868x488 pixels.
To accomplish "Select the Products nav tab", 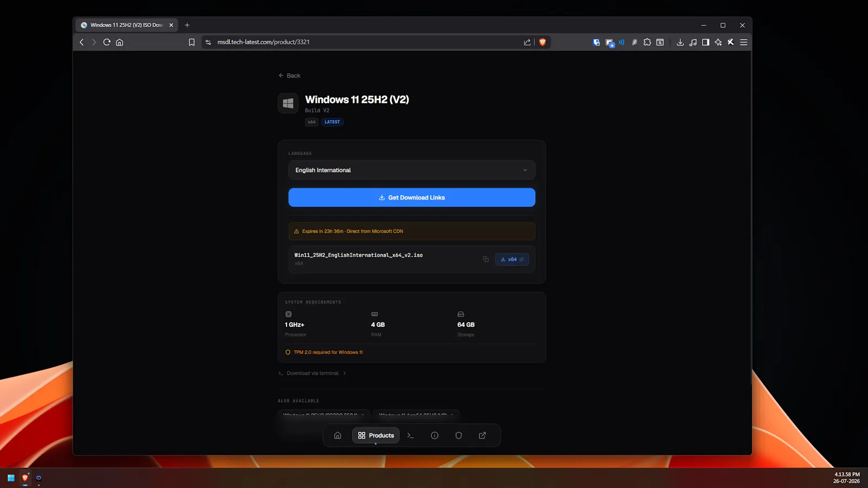I will click(376, 435).
